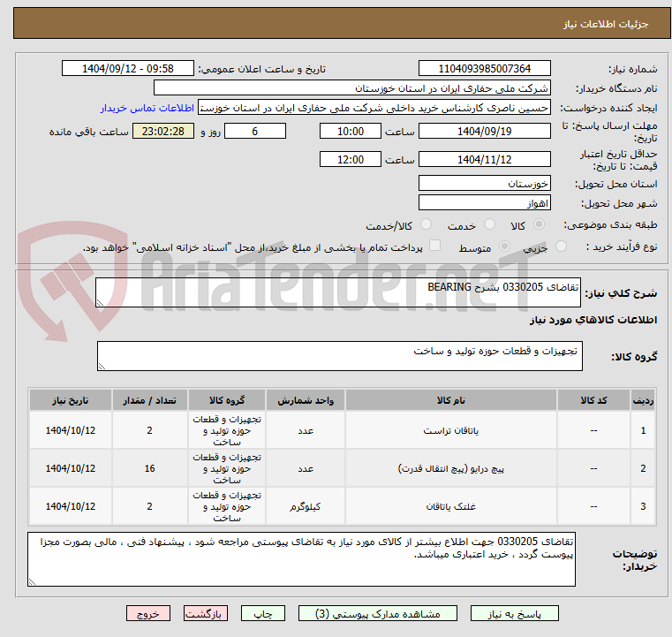672x637 pixels.
Task: Click the پاسخ به نیاز button
Action: (514, 613)
